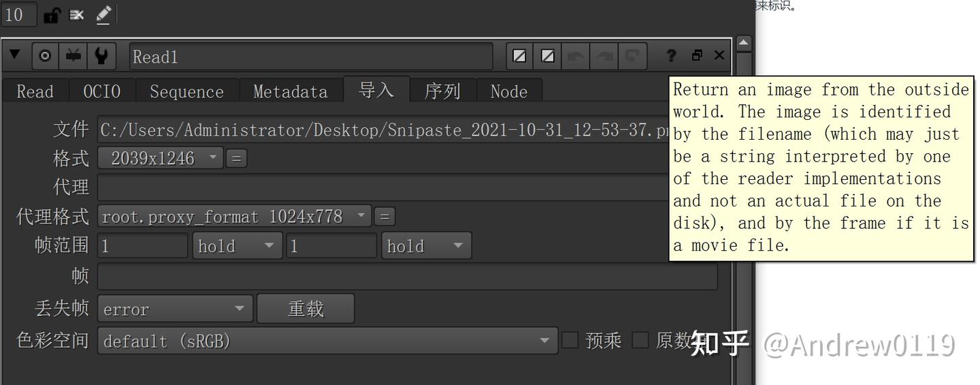
Task: Open the 丢失帧 error dropdown
Action: pos(175,309)
